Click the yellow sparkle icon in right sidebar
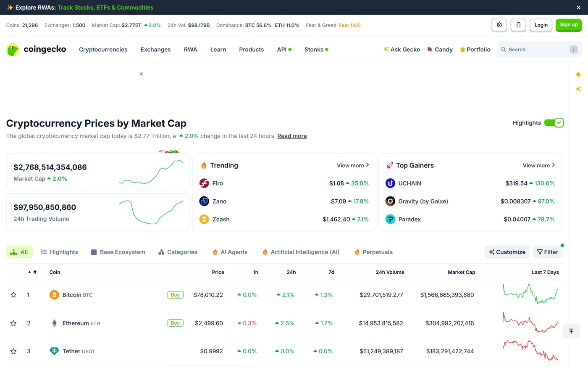Screen dimensions: 588x368 (x=578, y=74)
